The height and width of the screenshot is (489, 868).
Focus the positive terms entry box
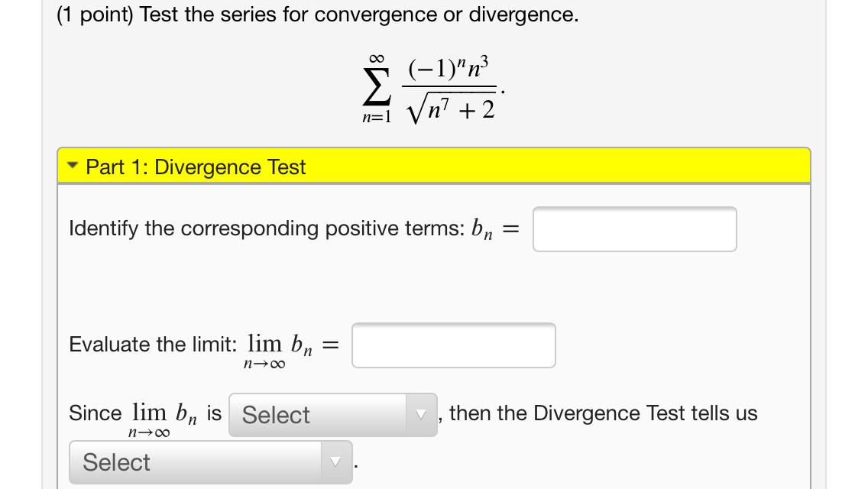634,228
